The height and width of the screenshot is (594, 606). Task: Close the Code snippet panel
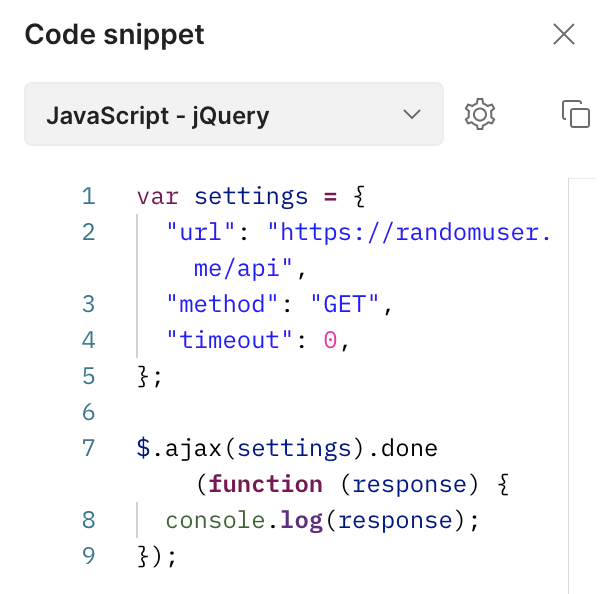coord(564,35)
